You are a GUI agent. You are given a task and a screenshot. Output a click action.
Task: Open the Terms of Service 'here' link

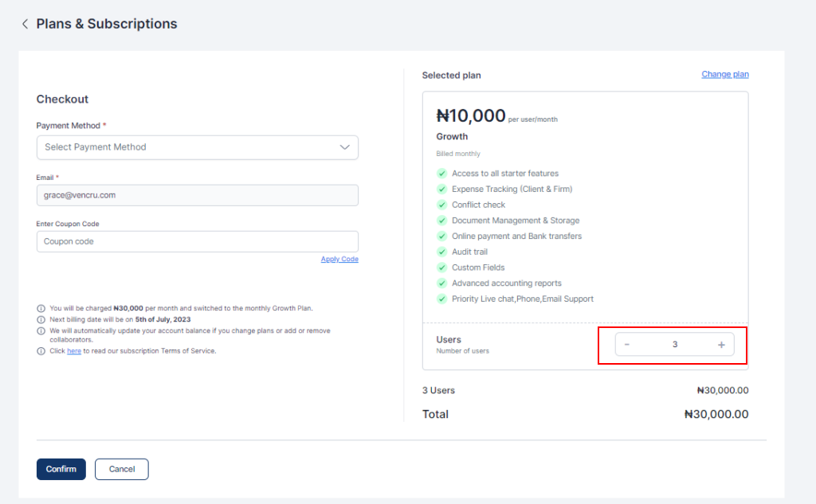(x=74, y=351)
